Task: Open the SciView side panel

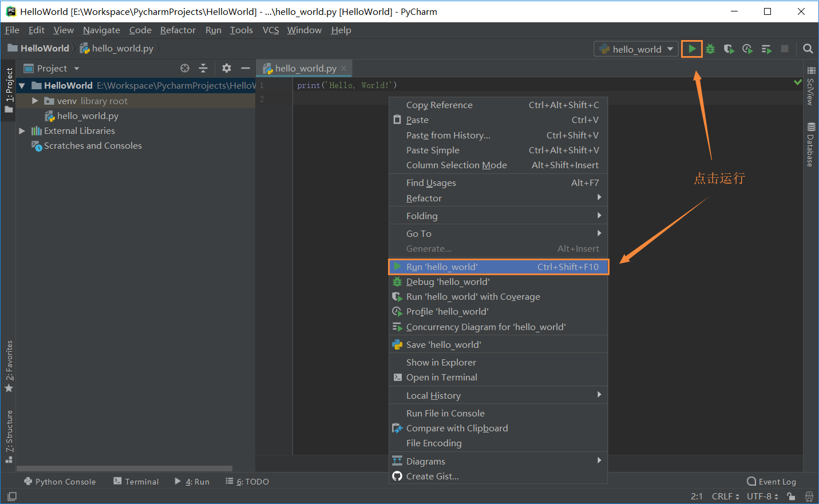Action: tap(810, 86)
